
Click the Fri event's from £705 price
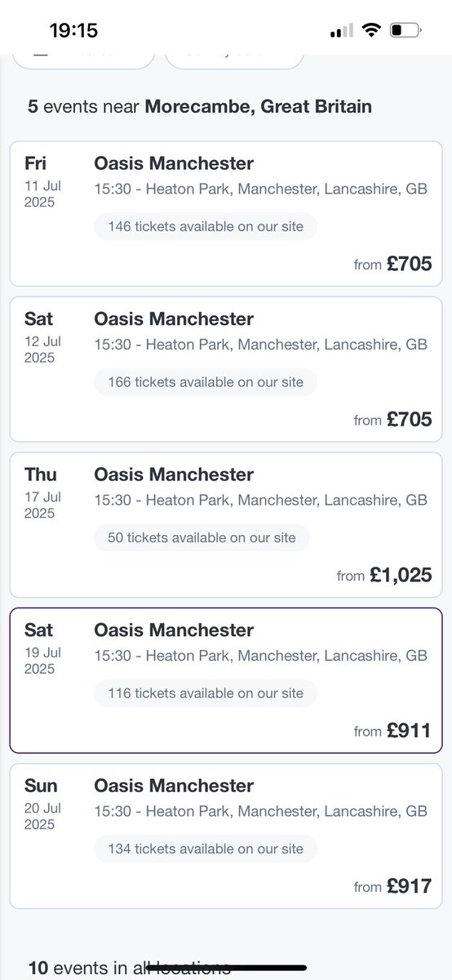(x=392, y=264)
